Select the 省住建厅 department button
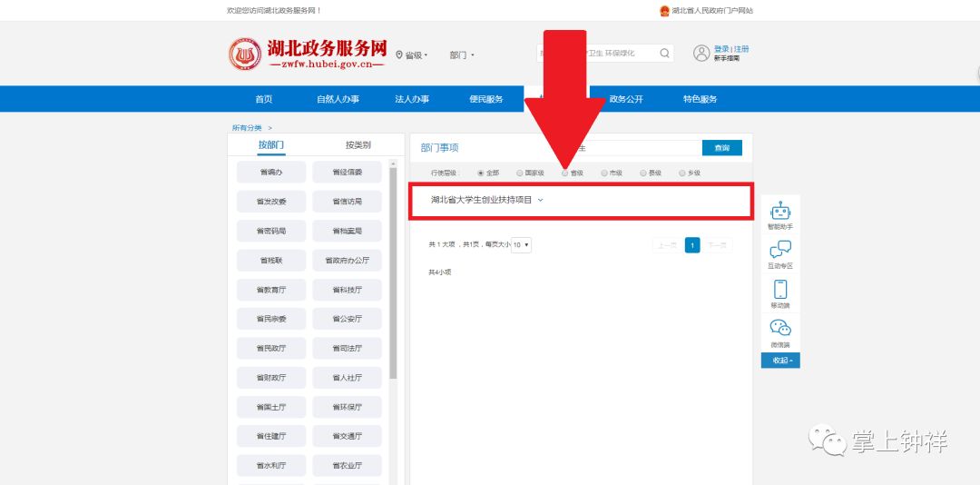 click(271, 436)
